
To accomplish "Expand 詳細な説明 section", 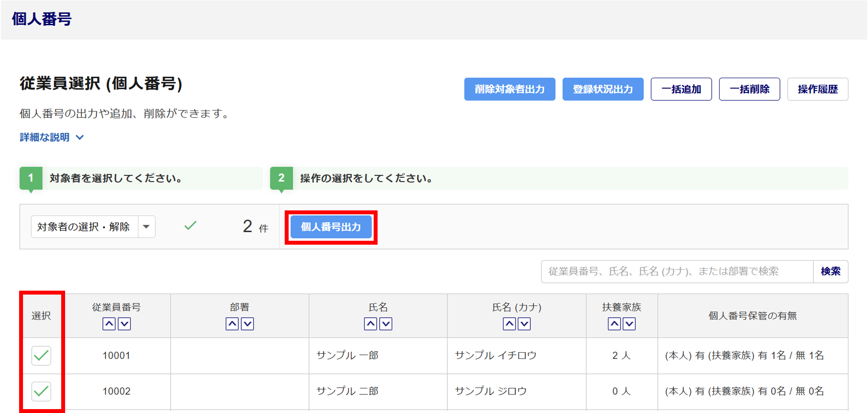I will pyautogui.click(x=52, y=138).
